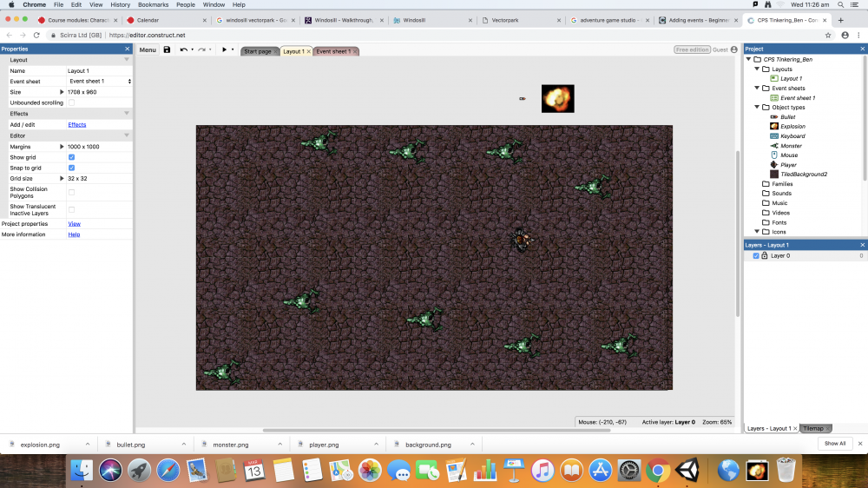Edit the layout Name field
This screenshot has width=868, height=488.
99,71
